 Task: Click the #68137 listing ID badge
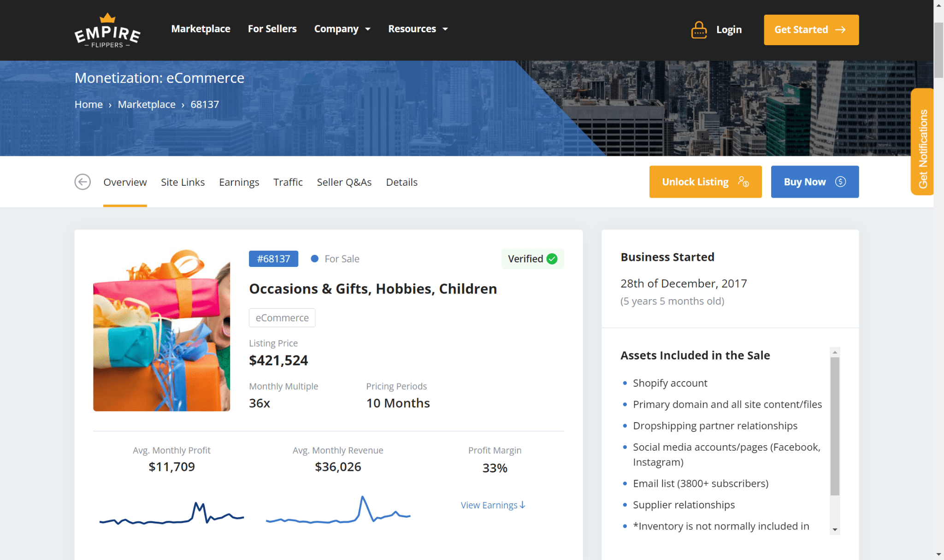pyautogui.click(x=273, y=259)
